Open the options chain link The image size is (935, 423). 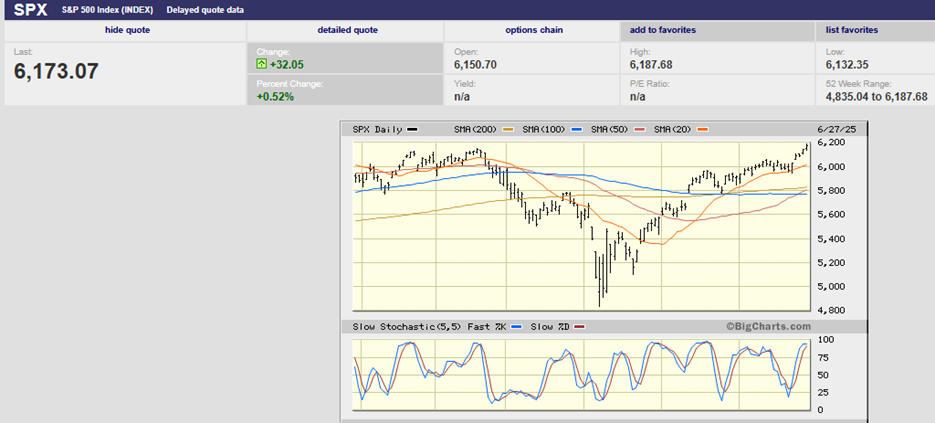click(x=534, y=30)
